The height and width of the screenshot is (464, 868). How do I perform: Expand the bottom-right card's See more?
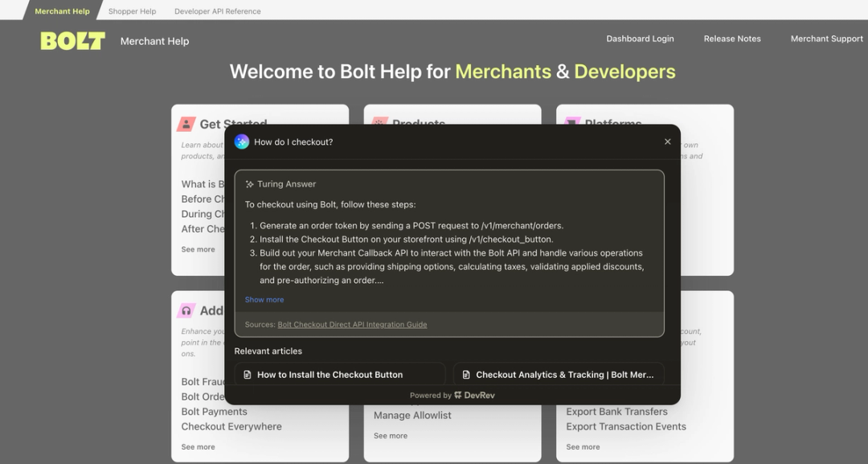click(x=583, y=447)
